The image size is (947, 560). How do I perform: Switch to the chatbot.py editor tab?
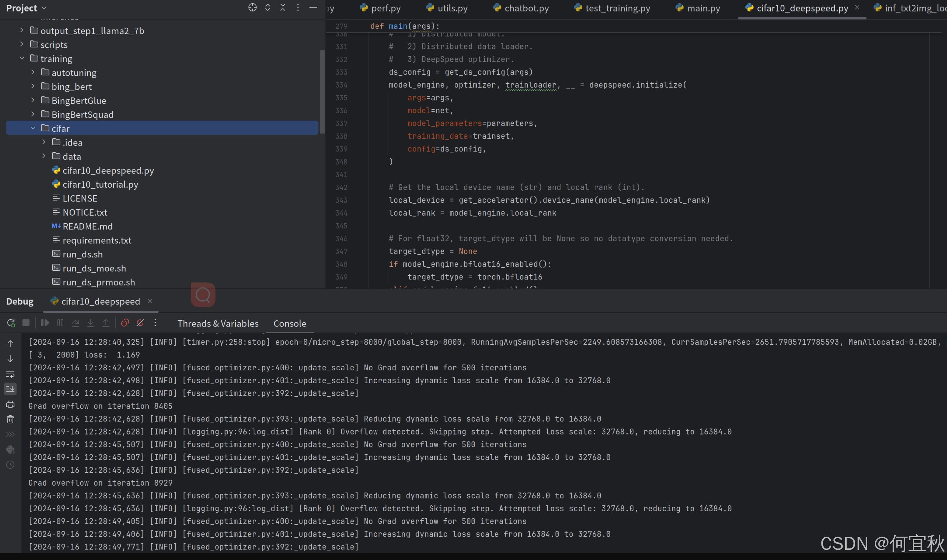[526, 8]
